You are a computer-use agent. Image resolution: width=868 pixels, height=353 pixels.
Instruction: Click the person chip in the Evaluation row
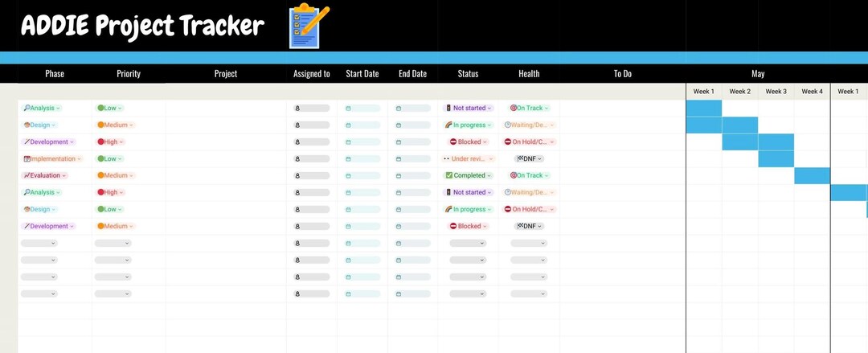pyautogui.click(x=312, y=175)
